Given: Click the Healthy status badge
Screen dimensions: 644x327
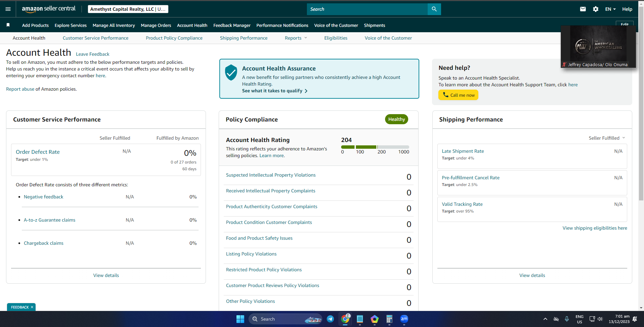Looking at the screenshot, I should [396, 119].
